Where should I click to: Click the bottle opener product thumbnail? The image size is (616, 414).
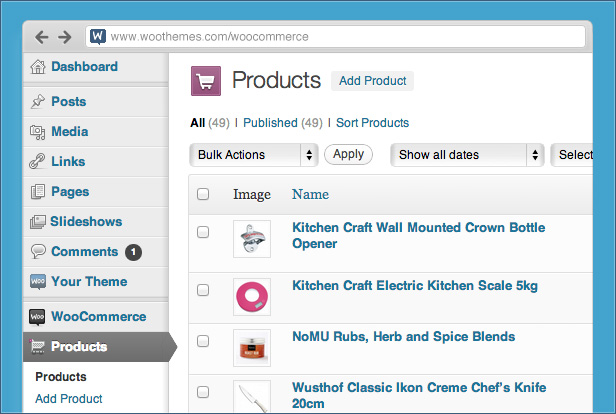(x=252, y=239)
